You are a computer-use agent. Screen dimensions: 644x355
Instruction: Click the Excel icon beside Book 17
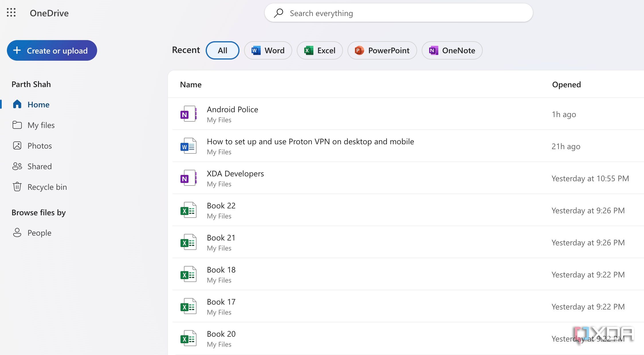188,306
